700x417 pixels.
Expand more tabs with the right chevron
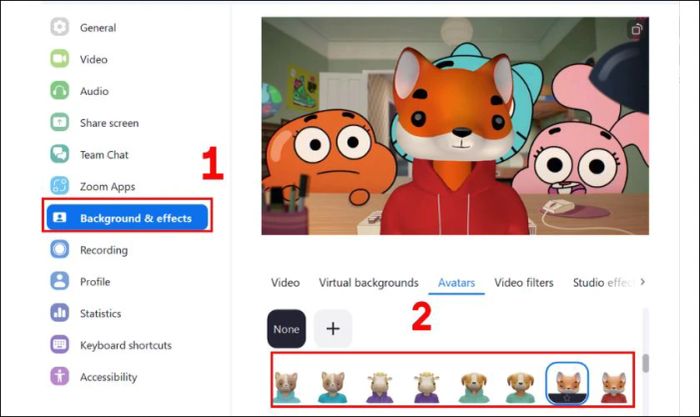[x=642, y=282]
